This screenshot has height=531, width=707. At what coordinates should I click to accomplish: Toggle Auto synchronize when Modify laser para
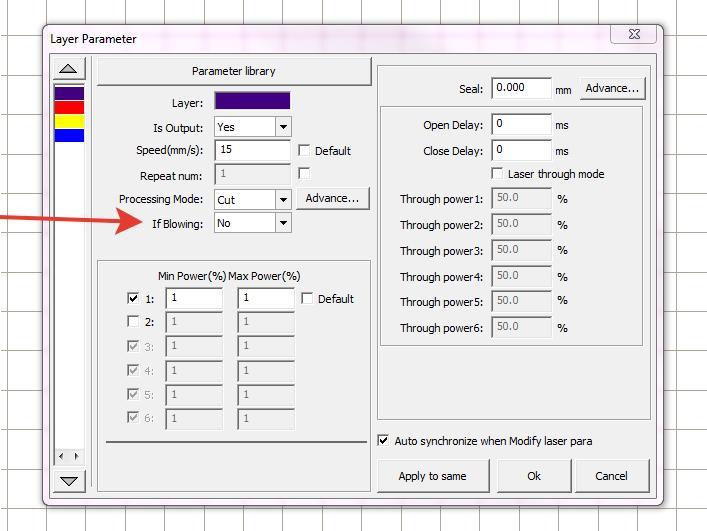(384, 440)
